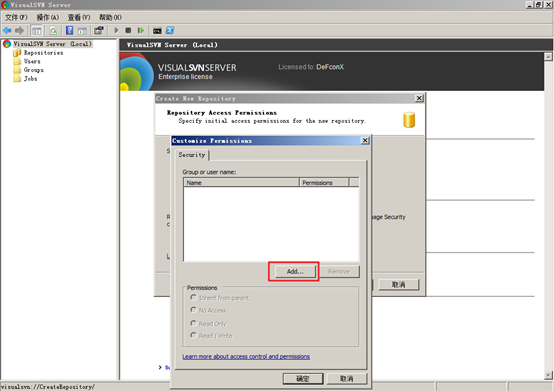Click the Repositories cylinder icon in tree
554x391 pixels.
tap(17, 53)
